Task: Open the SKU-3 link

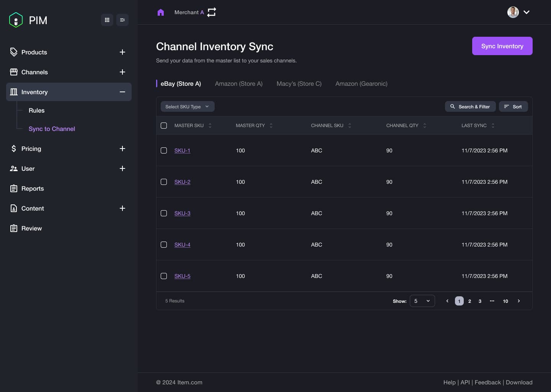Action: click(182, 213)
